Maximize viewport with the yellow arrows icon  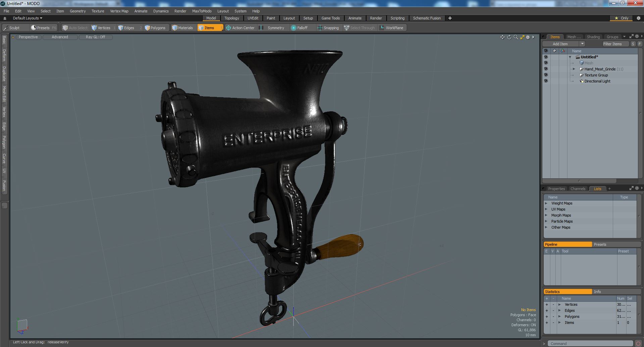tap(522, 37)
